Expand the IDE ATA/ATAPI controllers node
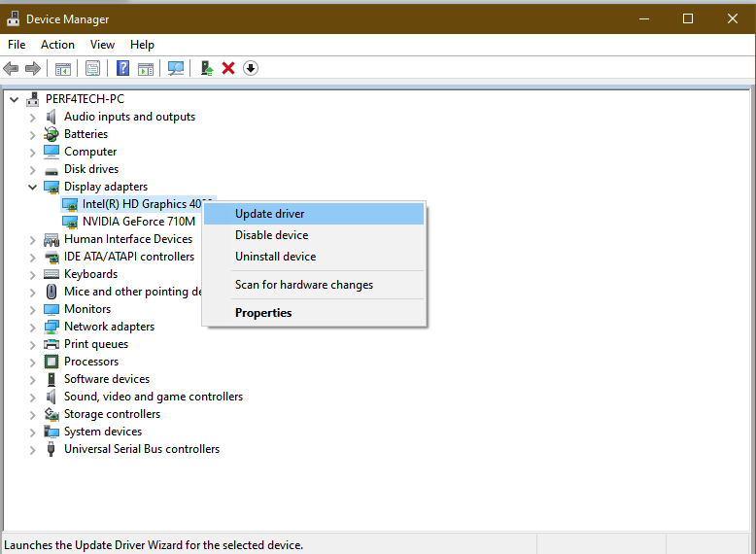Image resolution: width=756 pixels, height=554 pixels. (x=32, y=258)
